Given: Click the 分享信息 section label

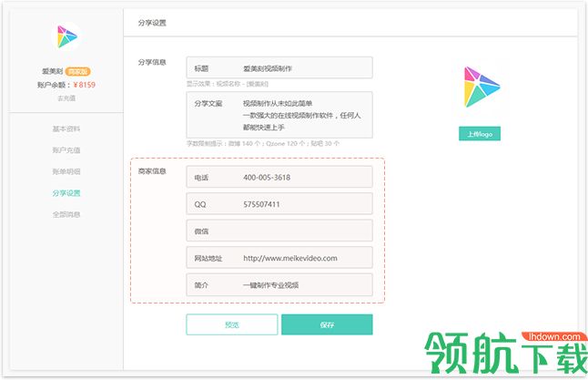Looking at the screenshot, I should point(152,62).
